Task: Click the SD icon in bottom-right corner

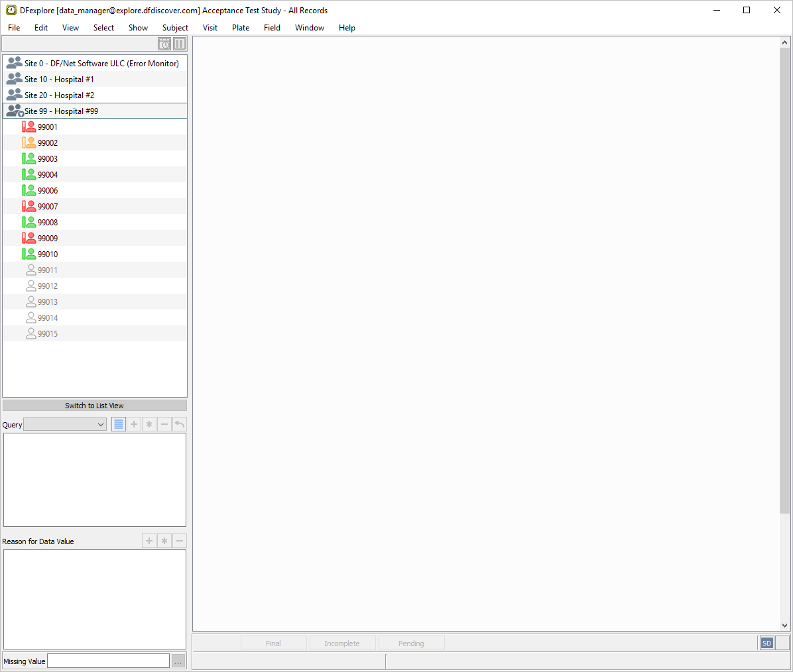Action: click(x=766, y=643)
